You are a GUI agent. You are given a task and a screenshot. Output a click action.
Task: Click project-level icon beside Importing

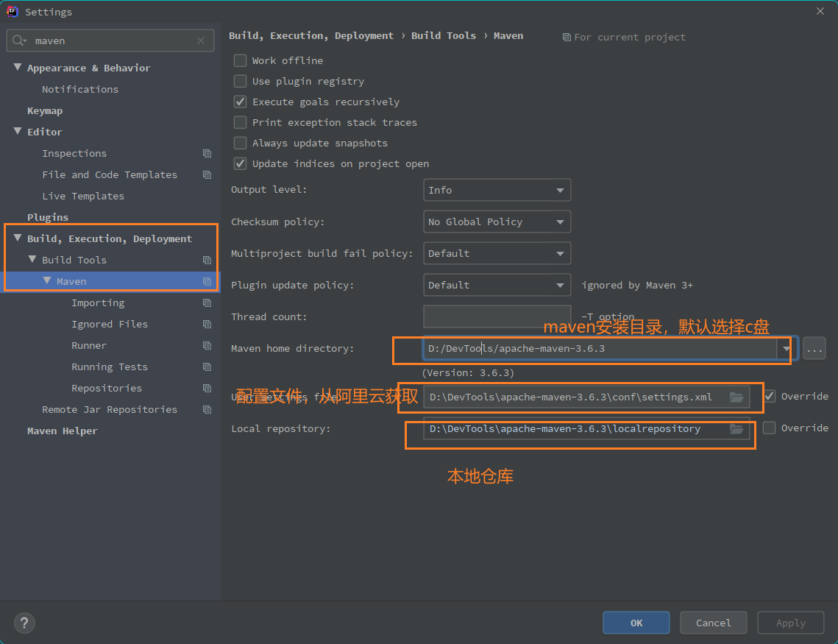[207, 303]
